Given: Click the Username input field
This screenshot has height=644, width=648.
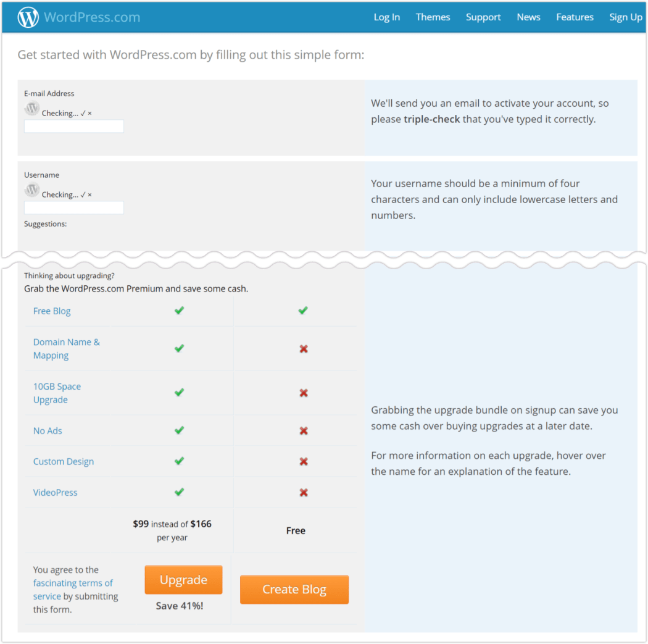Looking at the screenshot, I should tap(73, 207).
